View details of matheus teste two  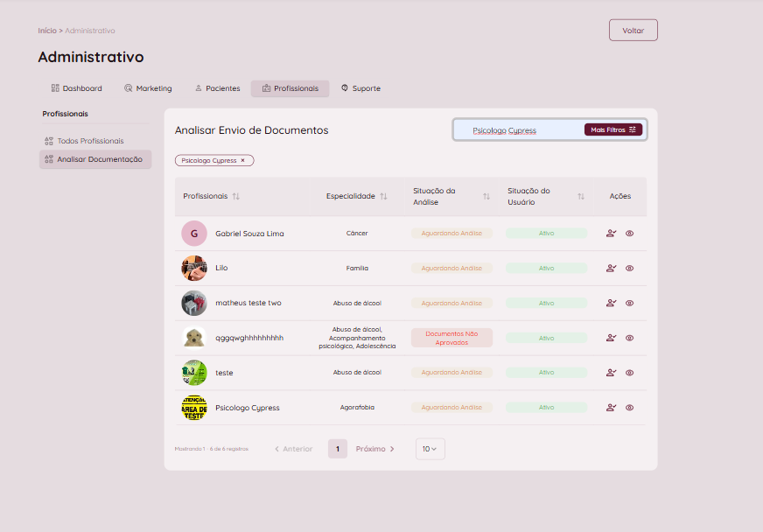[x=629, y=304]
